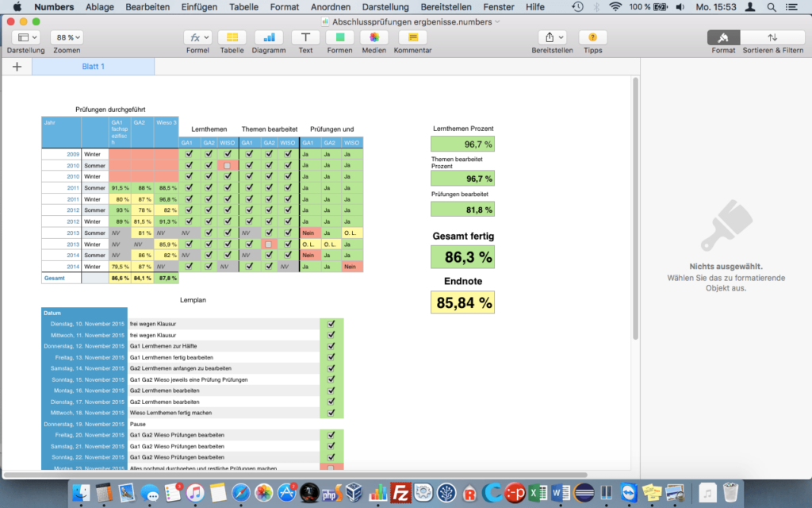The height and width of the screenshot is (508, 812).
Task: Select the 91,5 % cell for 2011 Sommer
Action: [120, 187]
